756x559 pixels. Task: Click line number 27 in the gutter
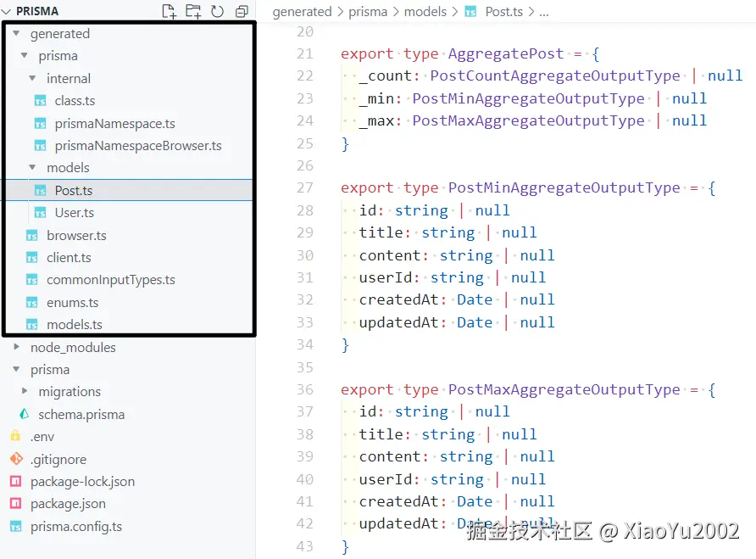(x=305, y=187)
